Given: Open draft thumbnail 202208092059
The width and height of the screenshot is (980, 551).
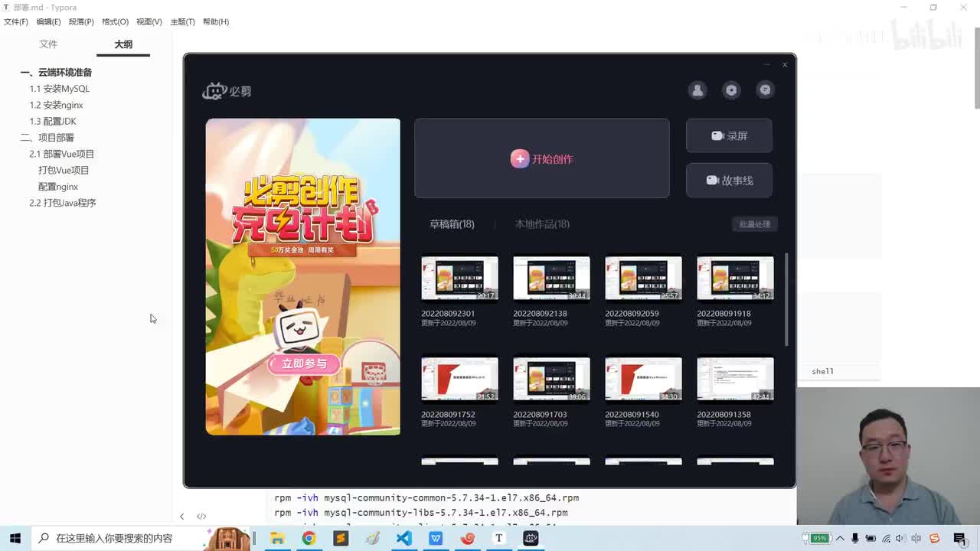Looking at the screenshot, I should point(643,279).
